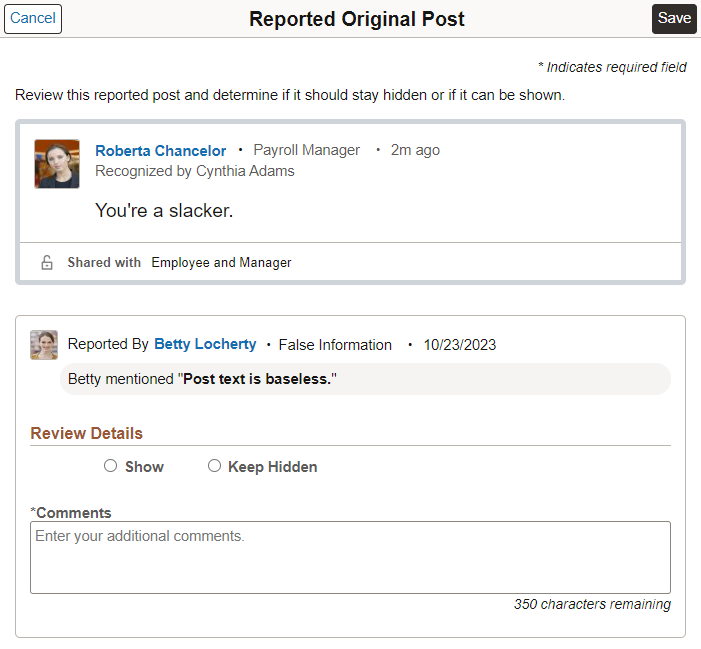Click the "Reported Original Post" title

[x=357, y=19]
